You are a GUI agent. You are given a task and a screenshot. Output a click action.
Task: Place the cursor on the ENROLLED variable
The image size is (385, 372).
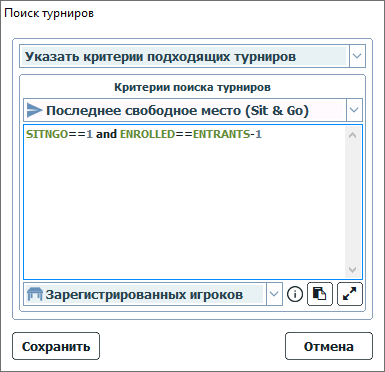(x=147, y=134)
